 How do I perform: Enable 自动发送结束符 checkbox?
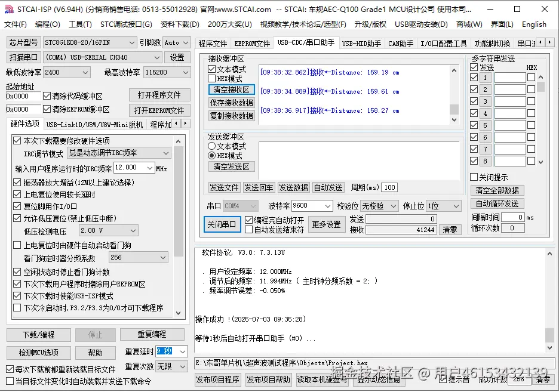[x=249, y=230]
